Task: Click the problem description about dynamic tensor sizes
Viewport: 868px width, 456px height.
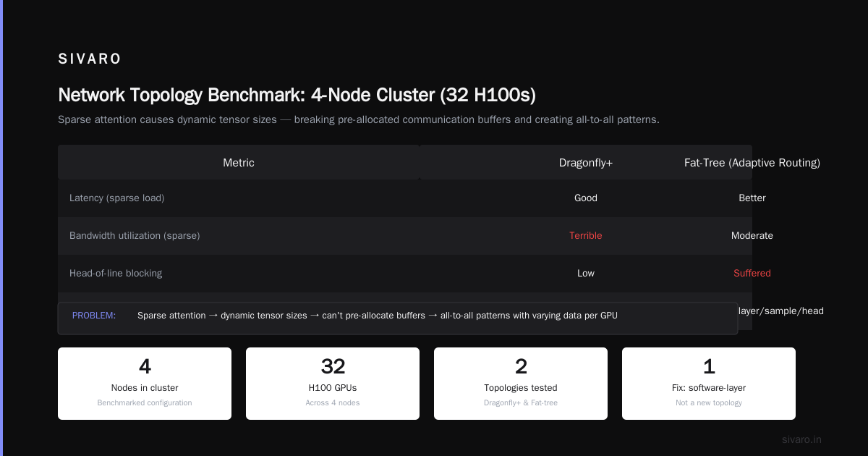Action: 378,316
